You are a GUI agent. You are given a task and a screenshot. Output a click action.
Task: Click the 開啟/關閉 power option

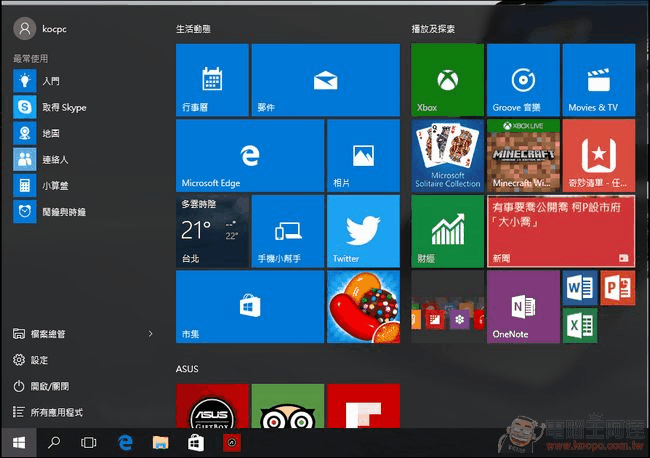pos(49,386)
